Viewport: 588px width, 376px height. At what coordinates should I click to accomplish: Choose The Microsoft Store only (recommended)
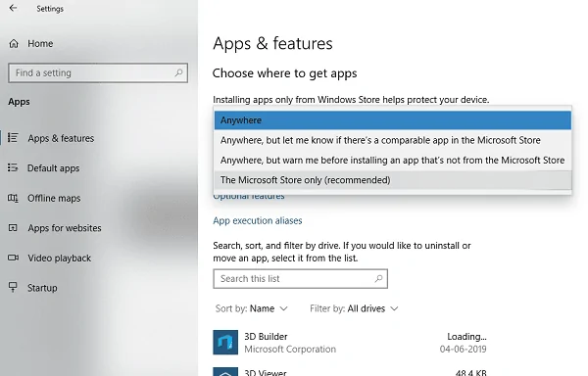(393, 180)
